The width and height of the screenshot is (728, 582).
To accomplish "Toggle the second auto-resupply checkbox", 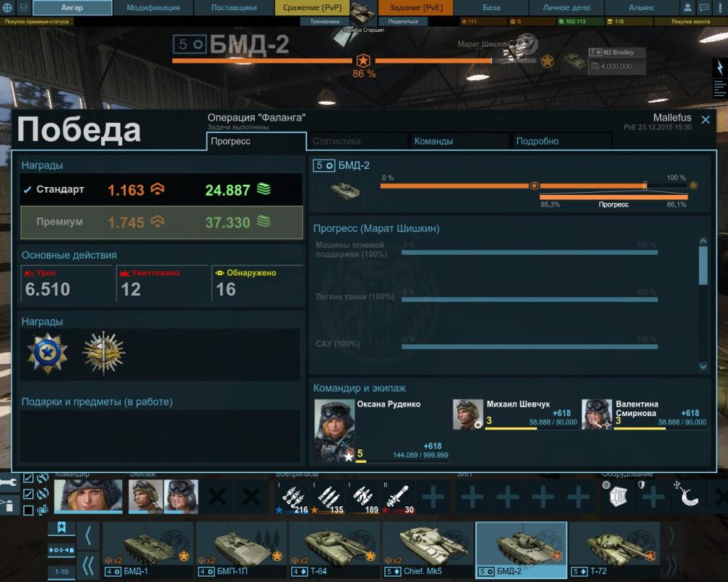I will point(28,494).
